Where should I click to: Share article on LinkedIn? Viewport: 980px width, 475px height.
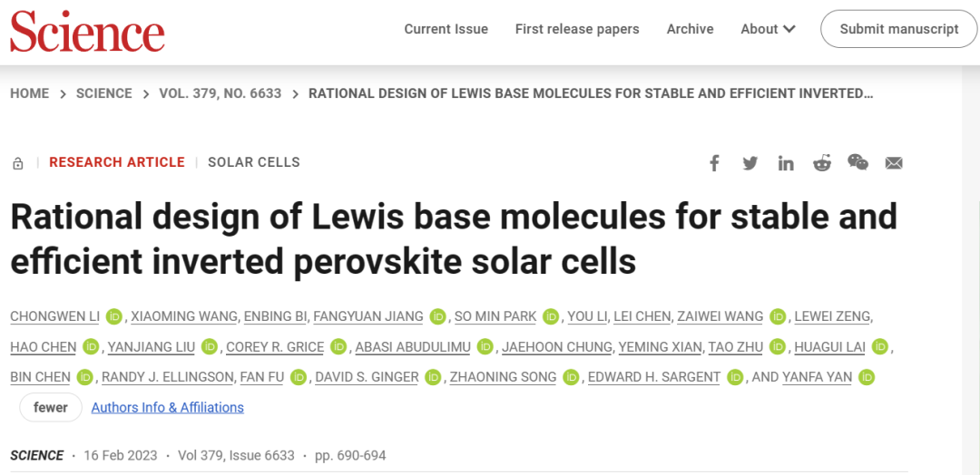point(786,163)
